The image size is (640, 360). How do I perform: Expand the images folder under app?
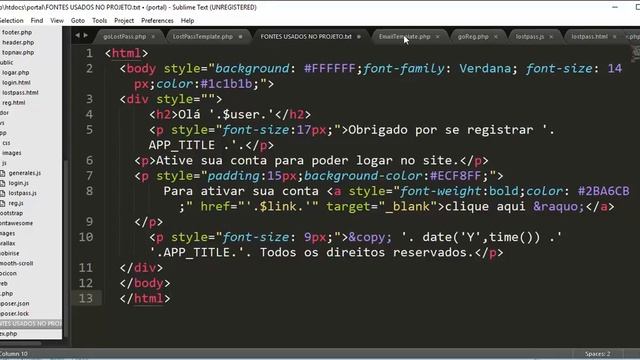pyautogui.click(x=11, y=153)
